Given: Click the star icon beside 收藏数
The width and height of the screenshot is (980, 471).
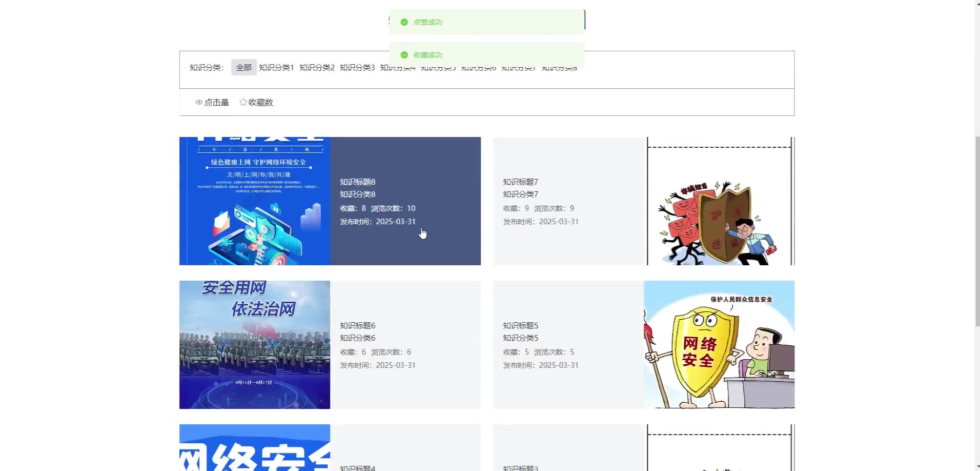Looking at the screenshot, I should (243, 102).
